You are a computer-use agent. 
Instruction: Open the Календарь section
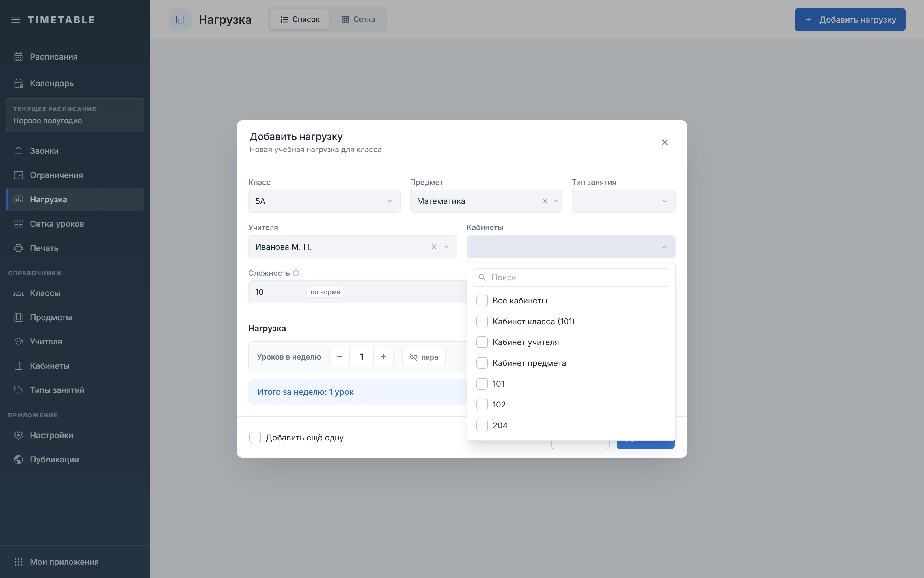coord(75,83)
